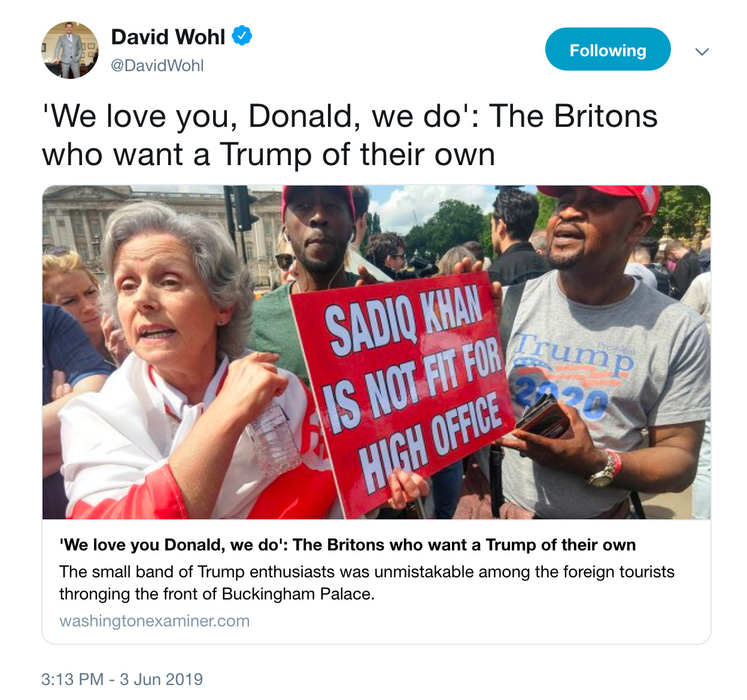747x700 pixels.
Task: Click the blue verified badge
Action: (x=242, y=36)
